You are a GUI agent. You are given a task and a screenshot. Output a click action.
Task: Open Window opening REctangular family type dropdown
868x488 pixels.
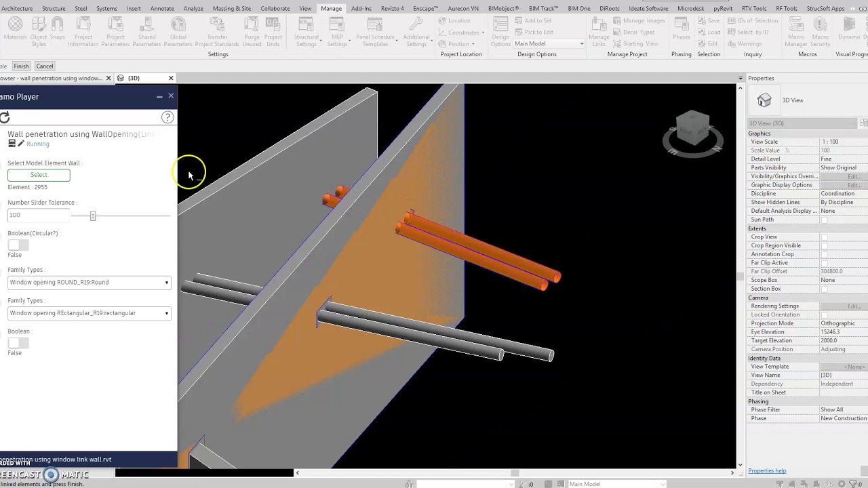tap(89, 313)
